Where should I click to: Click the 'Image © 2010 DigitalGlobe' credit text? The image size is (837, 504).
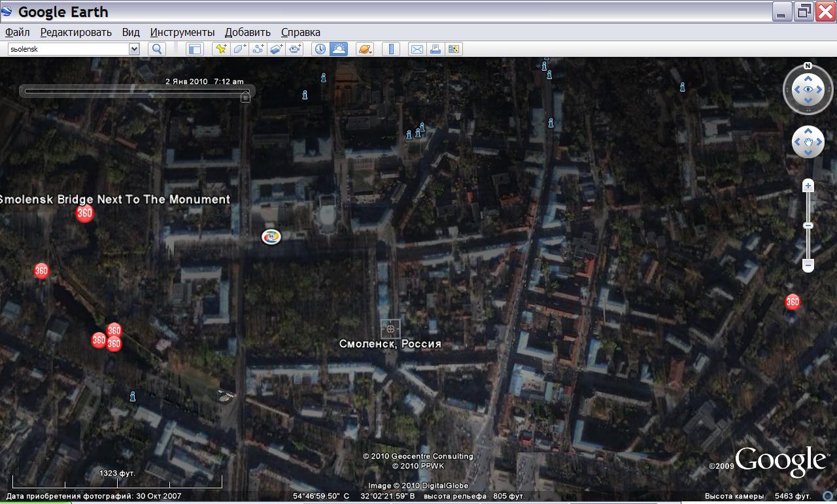pos(418,486)
